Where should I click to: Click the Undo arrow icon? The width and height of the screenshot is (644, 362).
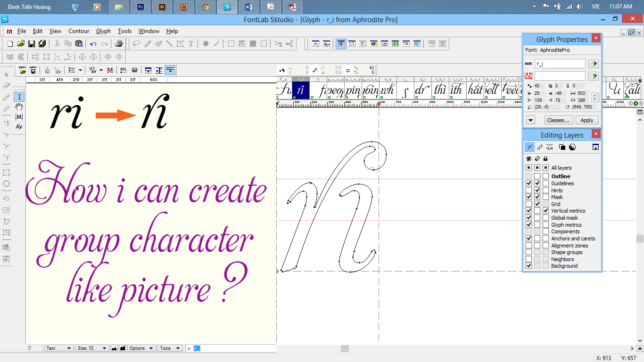pyautogui.click(x=93, y=44)
